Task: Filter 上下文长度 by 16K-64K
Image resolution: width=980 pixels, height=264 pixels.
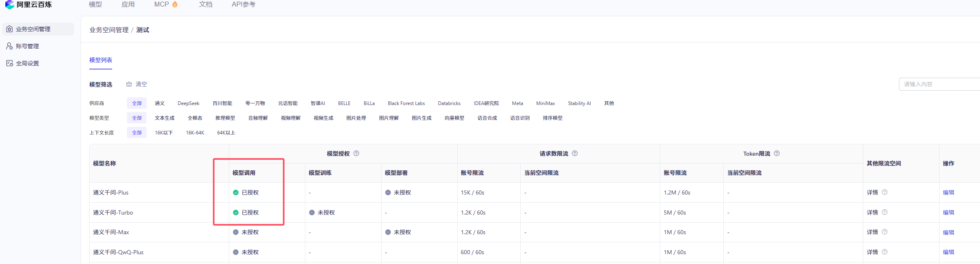Action: 195,133
